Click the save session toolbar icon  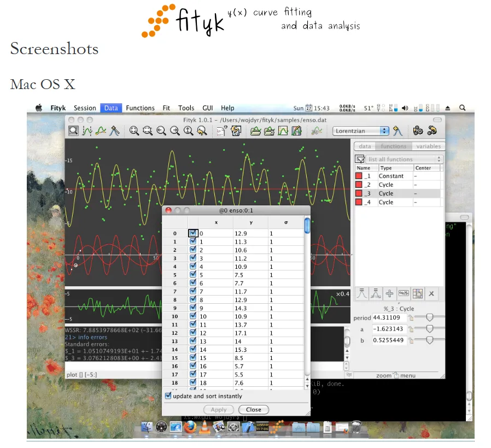[236, 131]
